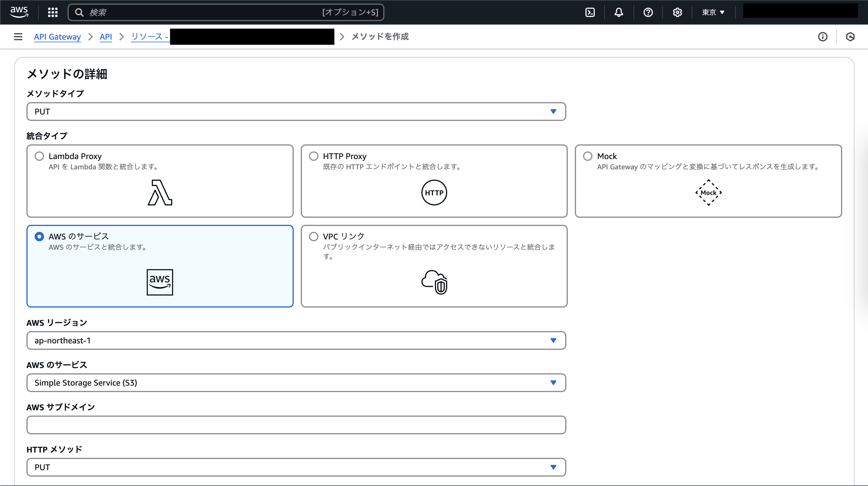The image size is (868, 486).
Task: Open the HTTP メソッド dropdown
Action: pyautogui.click(x=296, y=467)
